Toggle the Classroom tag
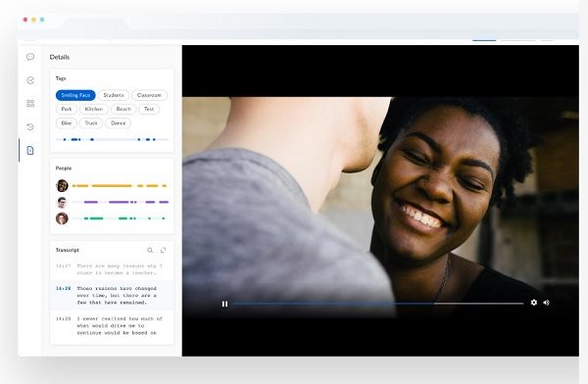588x384 pixels. (x=149, y=95)
